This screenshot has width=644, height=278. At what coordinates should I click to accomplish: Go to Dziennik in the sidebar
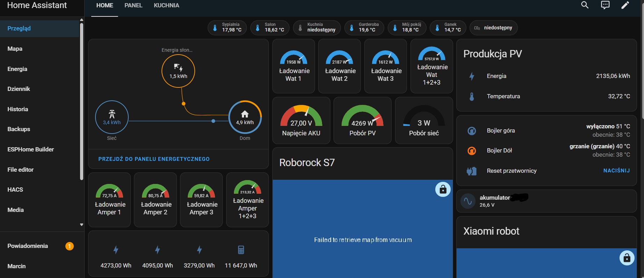click(x=40, y=89)
